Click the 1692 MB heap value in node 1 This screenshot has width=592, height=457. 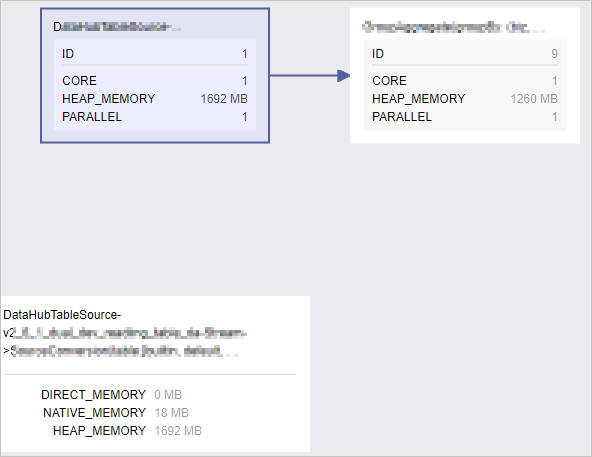[224, 99]
